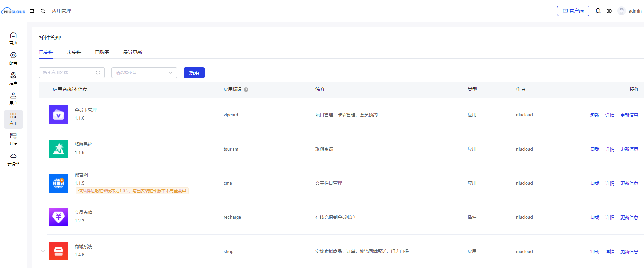Image resolution: width=644 pixels, height=268 pixels.
Task: Expand the 商城系统 row chevron
Action: (43, 251)
